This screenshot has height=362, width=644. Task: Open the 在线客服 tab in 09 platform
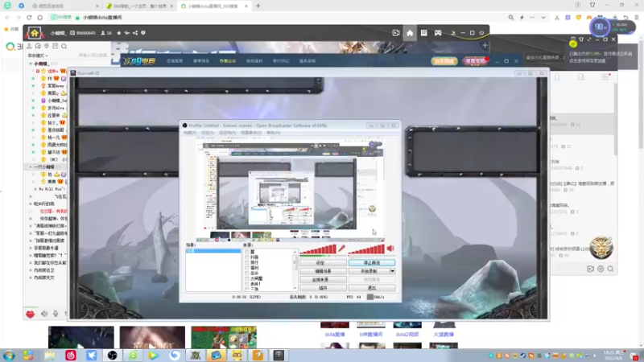175,61
